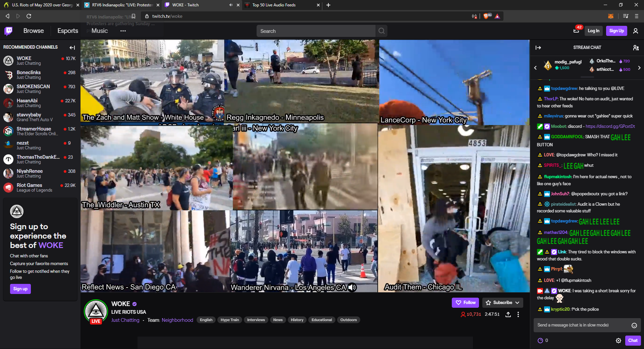This screenshot has width=644, height=349.
Task: Close the U.S. Riots of May 2020 tab
Action: (x=78, y=5)
